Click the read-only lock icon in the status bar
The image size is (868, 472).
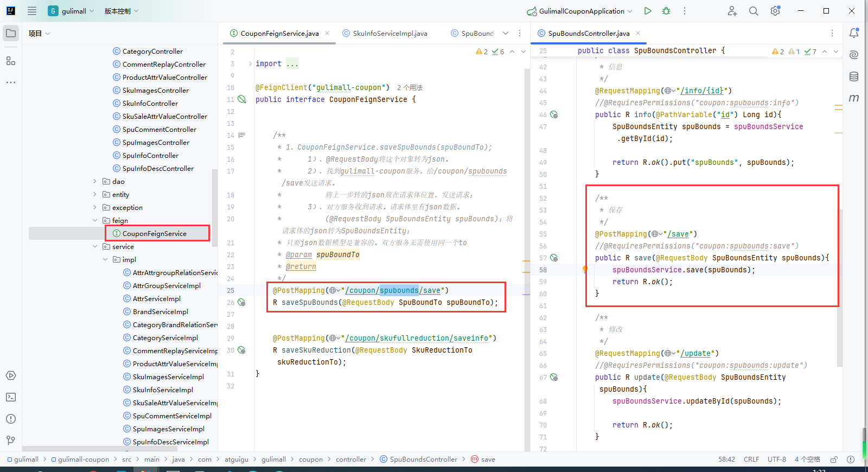[834, 460]
